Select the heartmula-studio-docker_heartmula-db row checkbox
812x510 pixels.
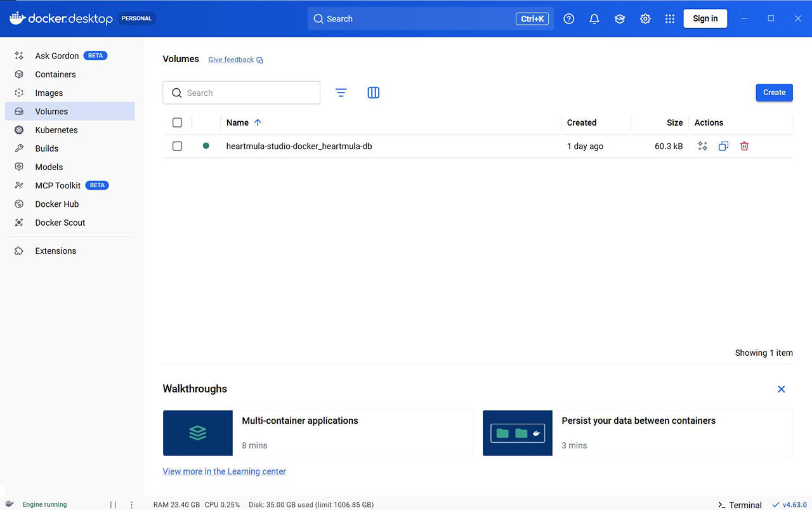pos(177,146)
